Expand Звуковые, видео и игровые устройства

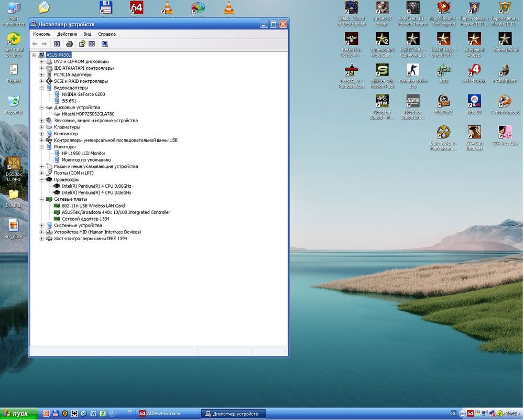(41, 121)
